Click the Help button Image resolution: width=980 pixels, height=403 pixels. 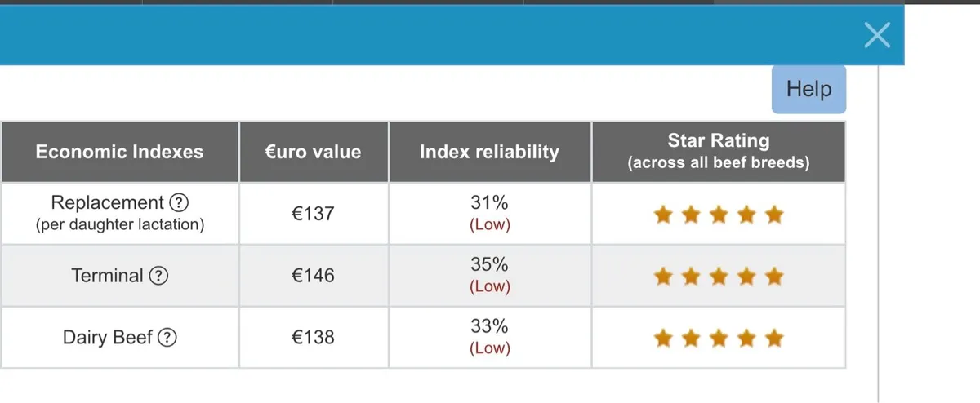[x=808, y=89]
